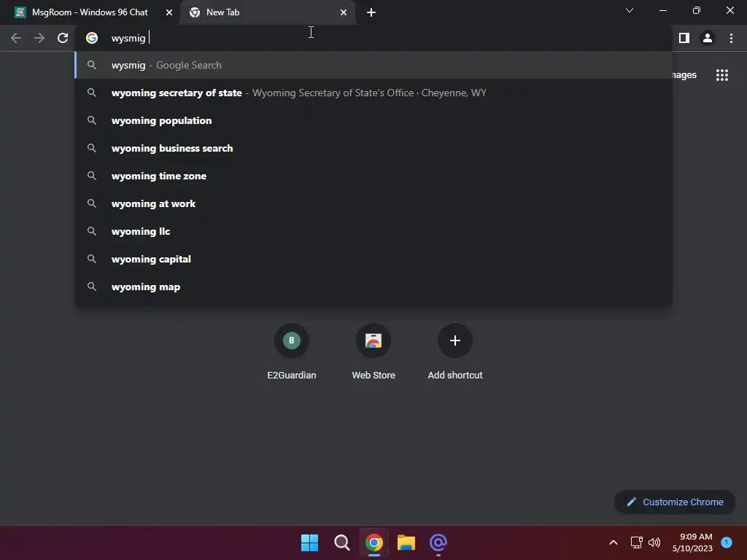Click the browser back arrow
Viewport: 747px width, 560px height.
click(16, 38)
